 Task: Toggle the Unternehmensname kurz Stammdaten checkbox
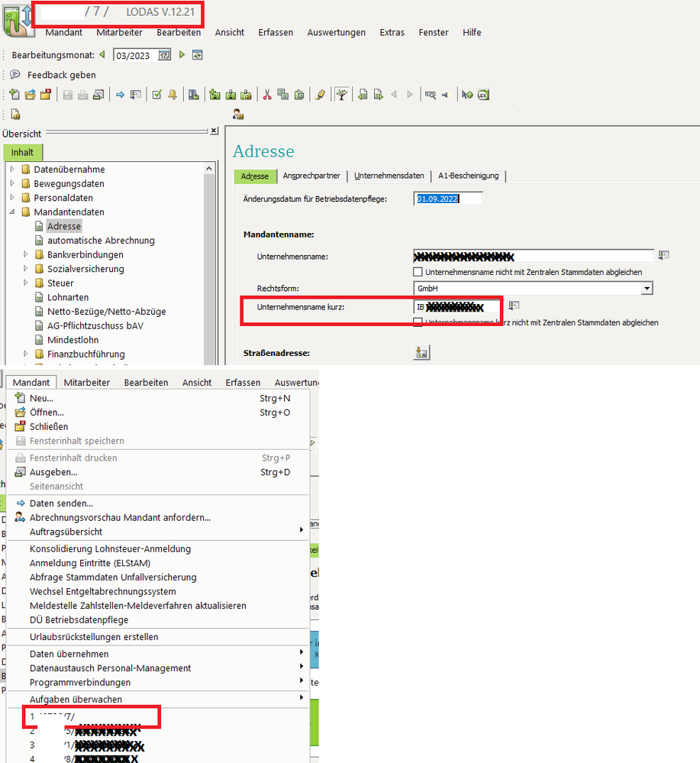point(418,322)
